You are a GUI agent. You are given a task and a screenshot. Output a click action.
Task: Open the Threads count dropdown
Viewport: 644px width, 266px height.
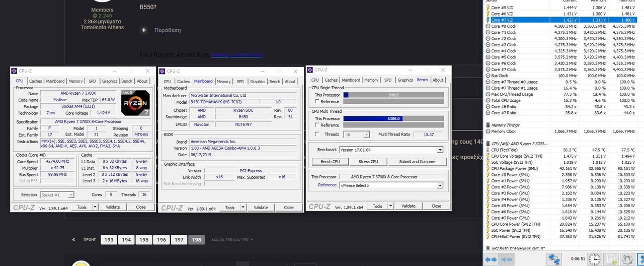tap(367, 135)
